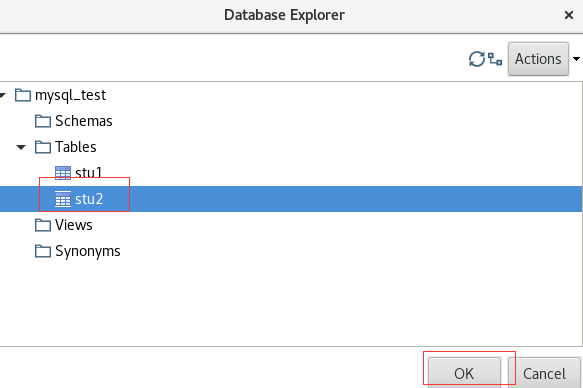Click the Views folder icon

tap(43, 225)
